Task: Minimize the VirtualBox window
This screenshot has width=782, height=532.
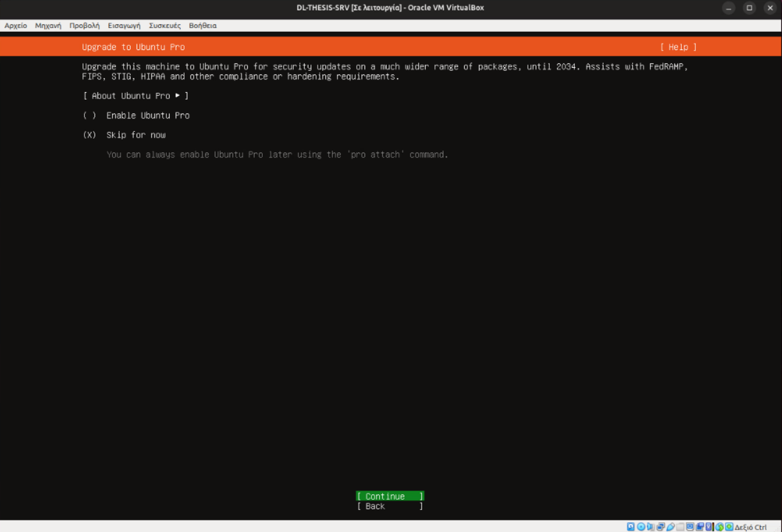Action: click(729, 8)
